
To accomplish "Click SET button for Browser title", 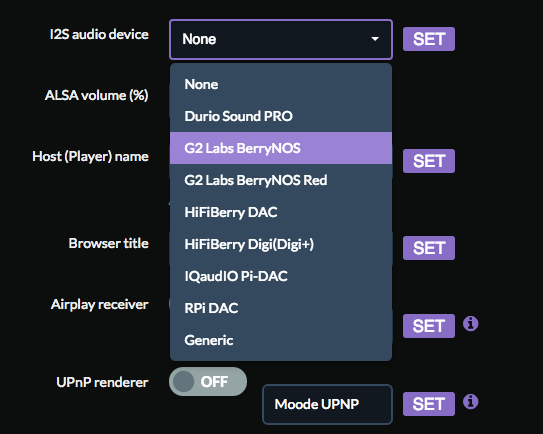I will [x=429, y=248].
